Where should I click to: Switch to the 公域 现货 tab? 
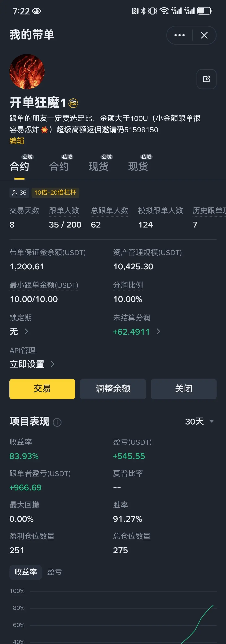99,164
